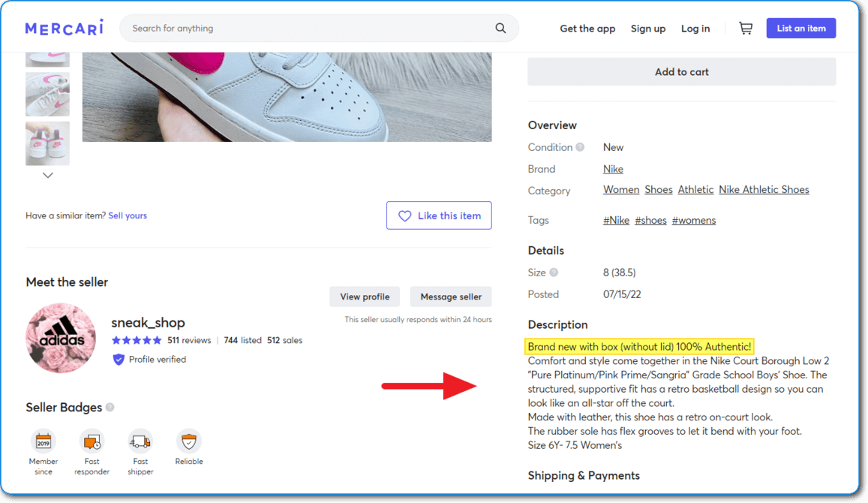Click the sneak_shop seller avatar
Viewport: 868px width, 503px height.
61,338
